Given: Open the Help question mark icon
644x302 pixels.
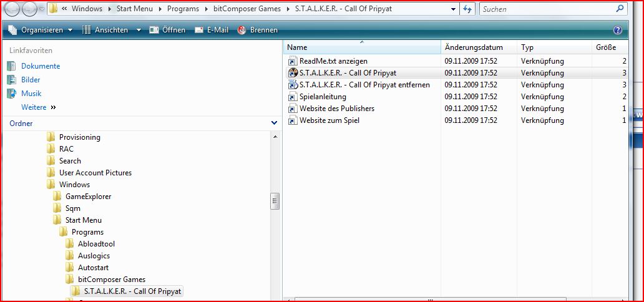Looking at the screenshot, I should pyautogui.click(x=617, y=30).
